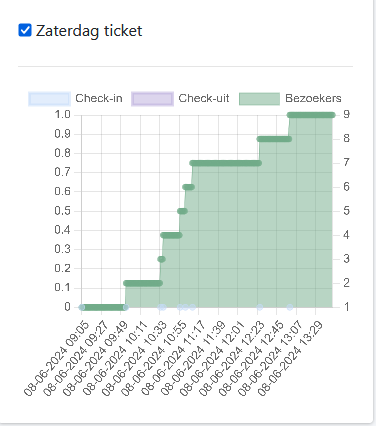376x426 pixels.
Task: Select the Bezoekers step at level 9
Action: pyautogui.click(x=311, y=115)
